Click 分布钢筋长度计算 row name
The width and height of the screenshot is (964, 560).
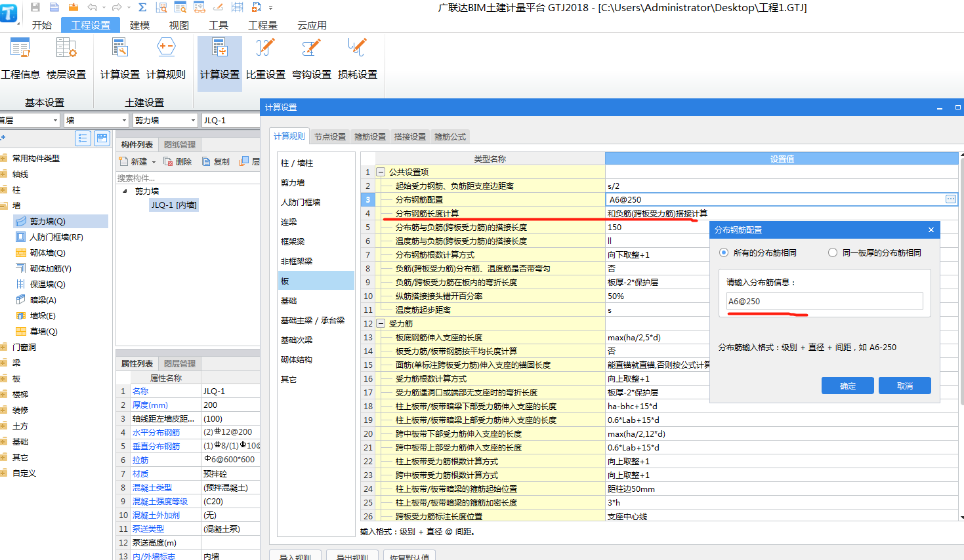pyautogui.click(x=427, y=214)
